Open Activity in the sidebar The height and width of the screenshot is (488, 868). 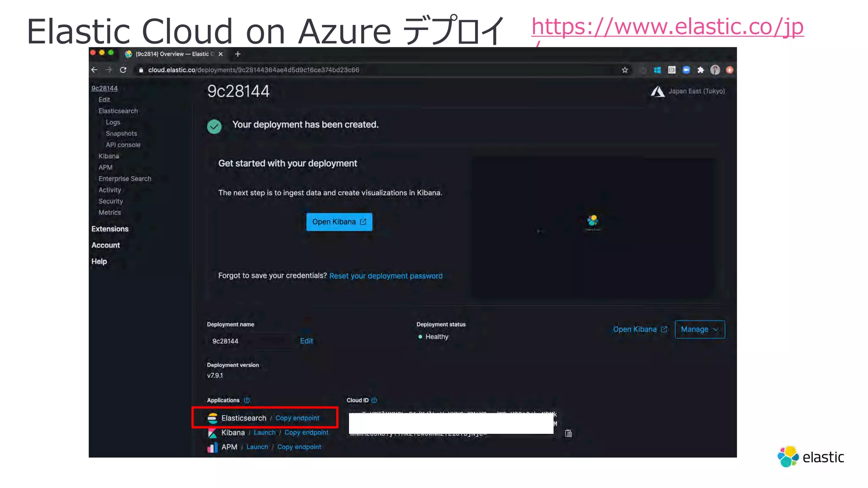pos(110,190)
